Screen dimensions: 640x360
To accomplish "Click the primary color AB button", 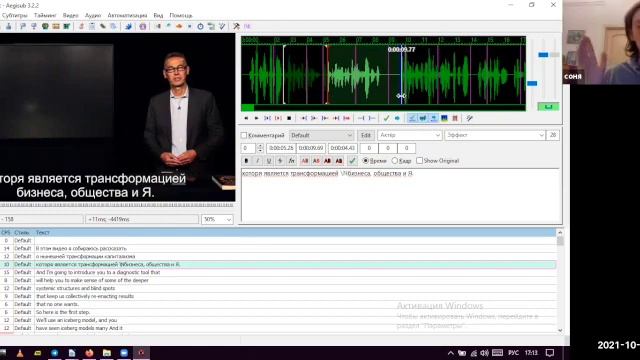I will point(304,161).
